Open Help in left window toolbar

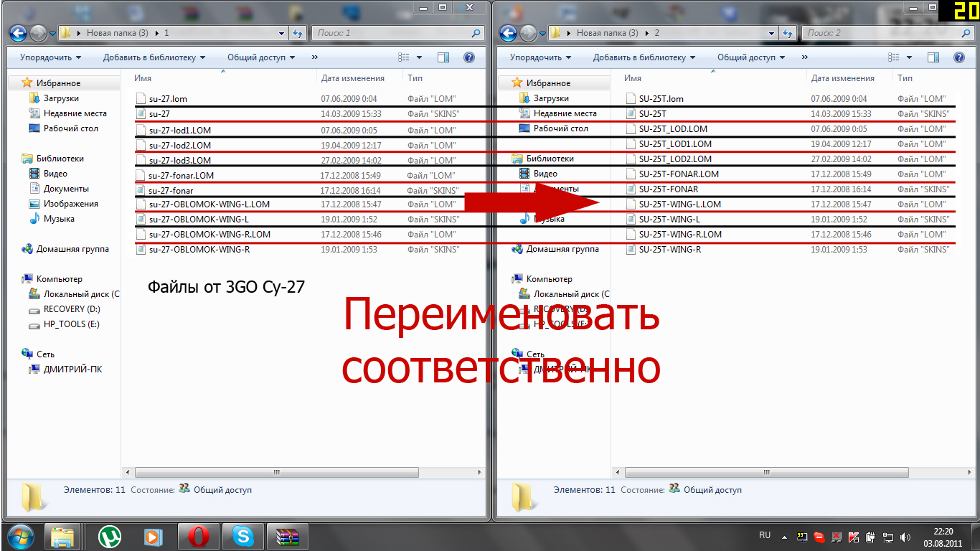(469, 57)
